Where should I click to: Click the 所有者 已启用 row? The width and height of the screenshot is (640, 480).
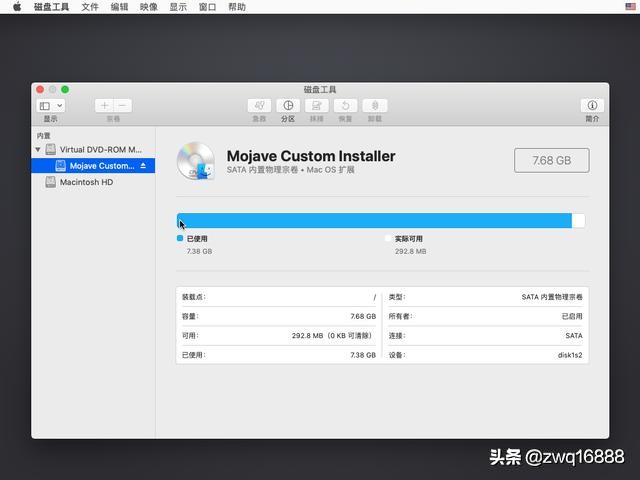coord(485,316)
